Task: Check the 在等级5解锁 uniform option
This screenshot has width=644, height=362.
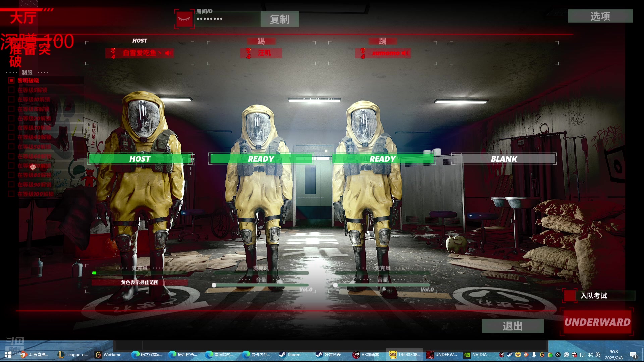Action: click(11, 90)
